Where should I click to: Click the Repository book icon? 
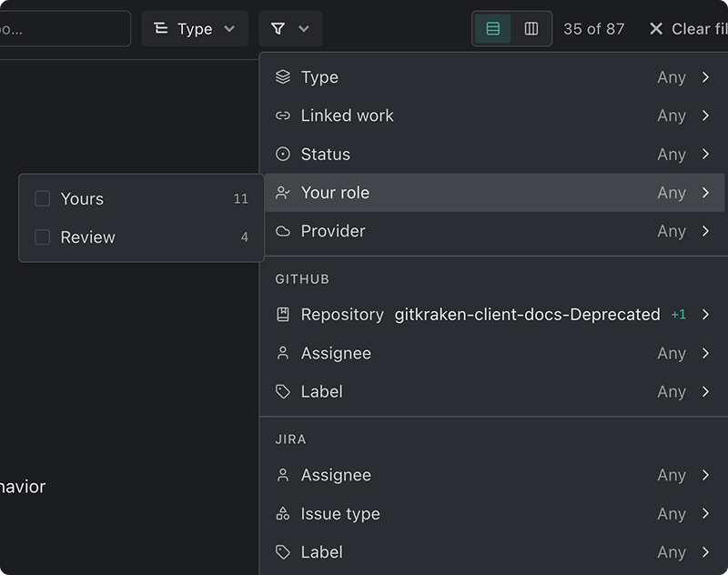coord(283,315)
